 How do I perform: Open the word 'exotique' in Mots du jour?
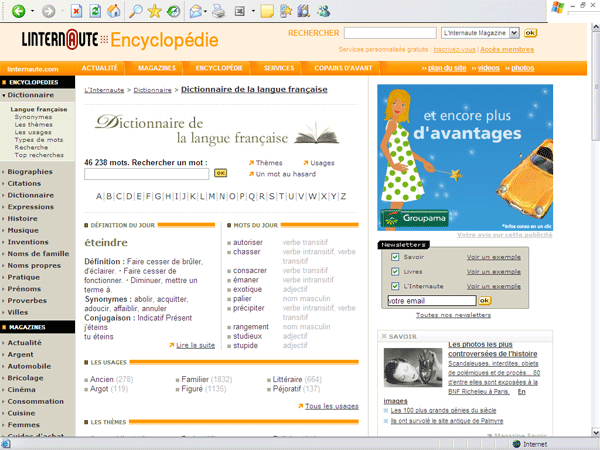click(247, 289)
